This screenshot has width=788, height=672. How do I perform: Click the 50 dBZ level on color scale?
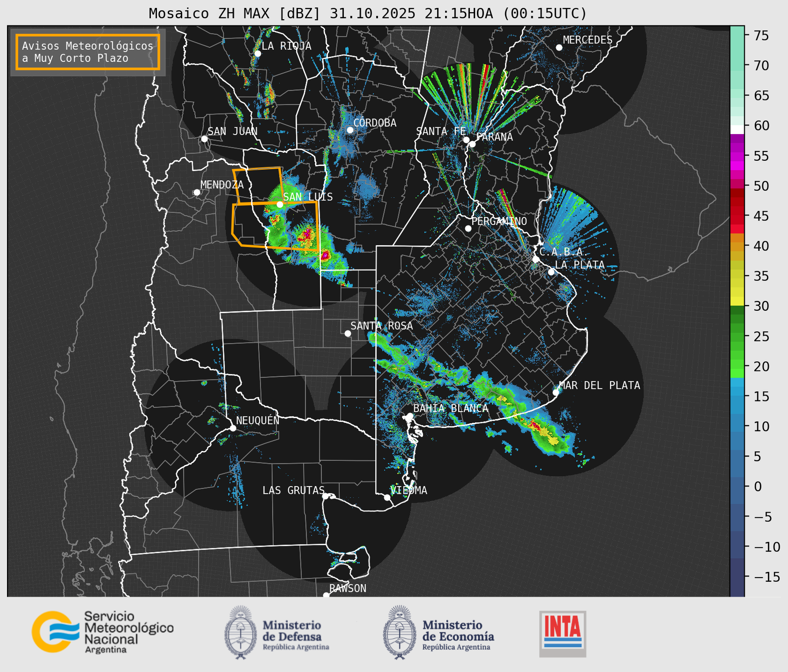point(737,186)
